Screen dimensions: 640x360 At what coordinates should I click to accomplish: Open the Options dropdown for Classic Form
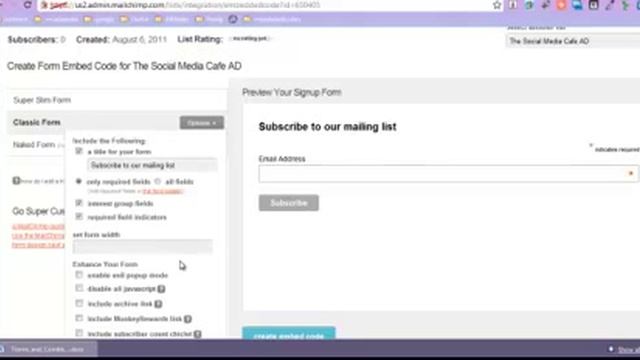(202, 122)
